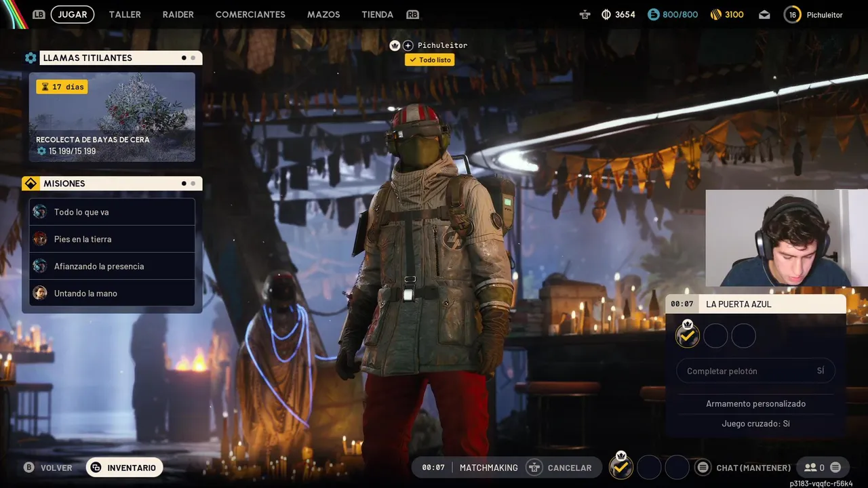868x488 pixels.
Task: Select mission Untando la mano
Action: pyautogui.click(x=112, y=293)
